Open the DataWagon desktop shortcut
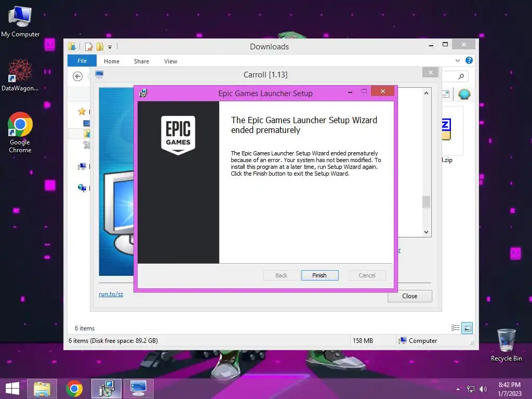Viewport: 532px width, 399px height. pos(20,75)
